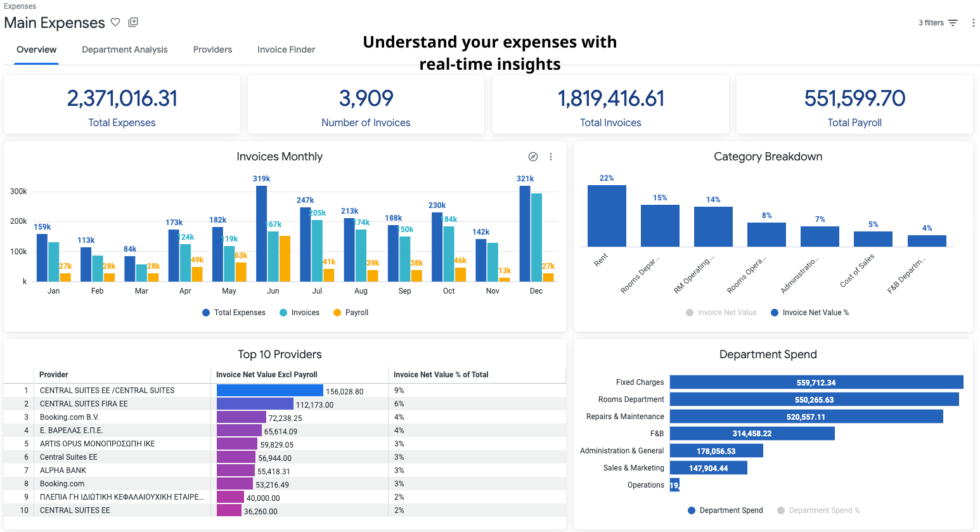Open the explore compass icon on Invoices Monthly
980x532 pixels.
[532, 156]
